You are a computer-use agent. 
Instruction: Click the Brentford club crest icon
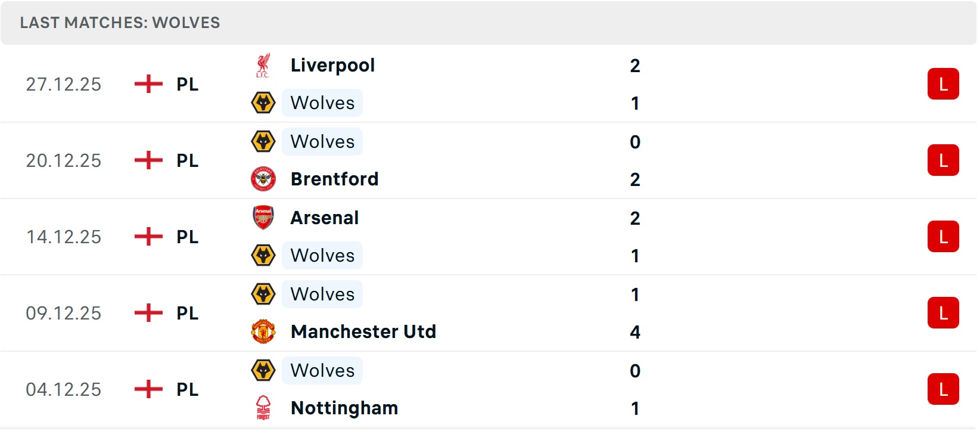(263, 179)
